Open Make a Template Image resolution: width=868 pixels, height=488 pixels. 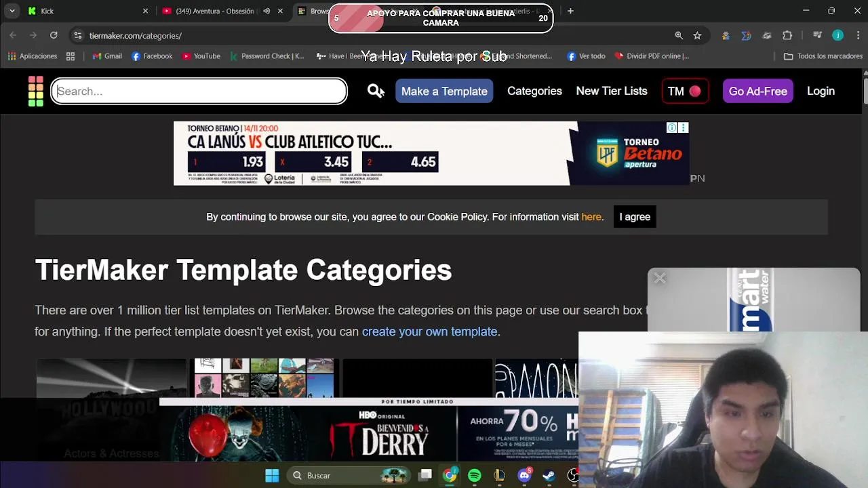(444, 91)
